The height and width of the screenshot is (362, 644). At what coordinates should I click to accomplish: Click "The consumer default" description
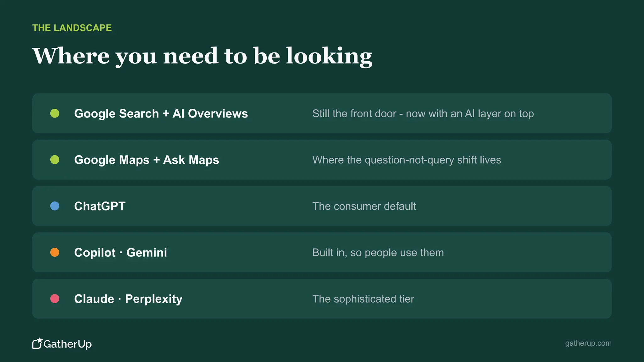(364, 206)
